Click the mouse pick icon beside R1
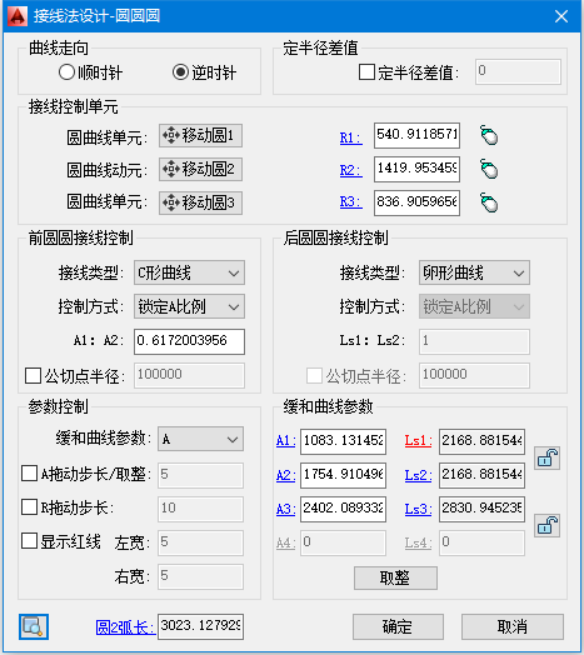Viewport: 584px width, 655px height. click(x=489, y=135)
